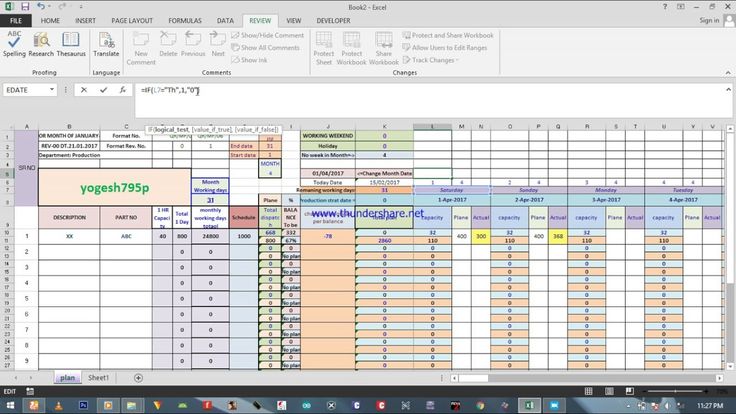Screen dimensions: 736x414
Task: Click the macro recording icon in status bar
Action: 30,391
